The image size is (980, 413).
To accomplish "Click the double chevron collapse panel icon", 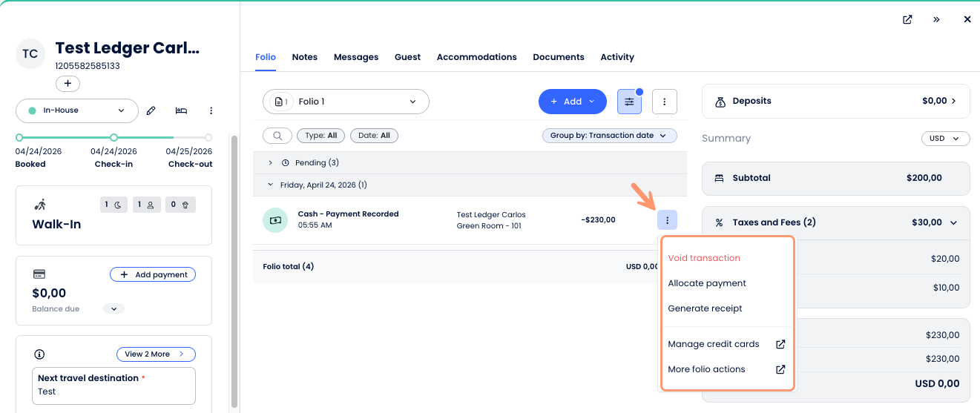I will (937, 19).
